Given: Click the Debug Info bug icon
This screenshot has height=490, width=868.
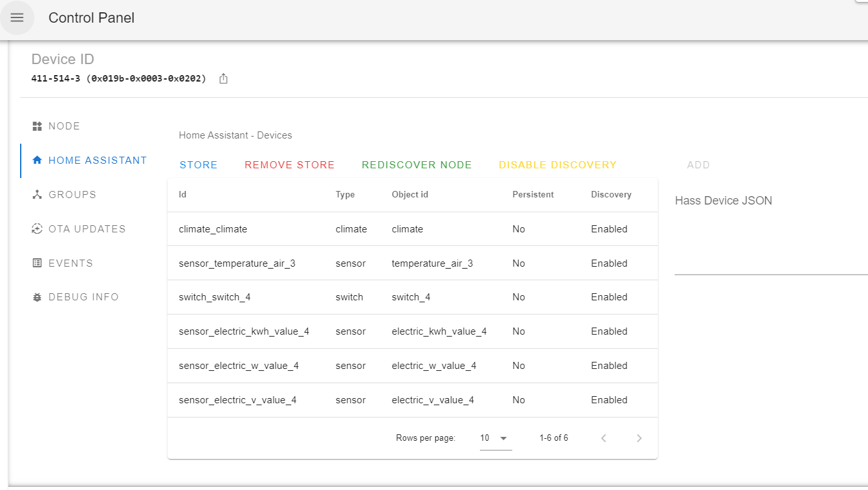Looking at the screenshot, I should point(37,297).
